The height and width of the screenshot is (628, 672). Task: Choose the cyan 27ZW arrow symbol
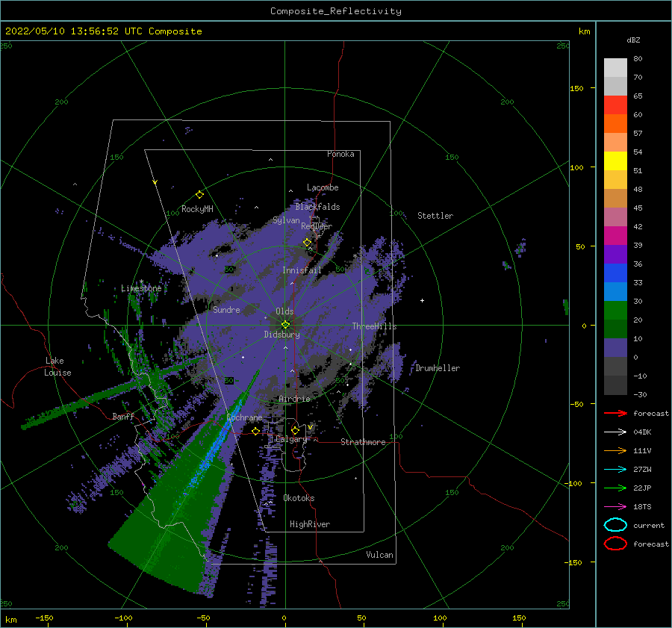(615, 470)
